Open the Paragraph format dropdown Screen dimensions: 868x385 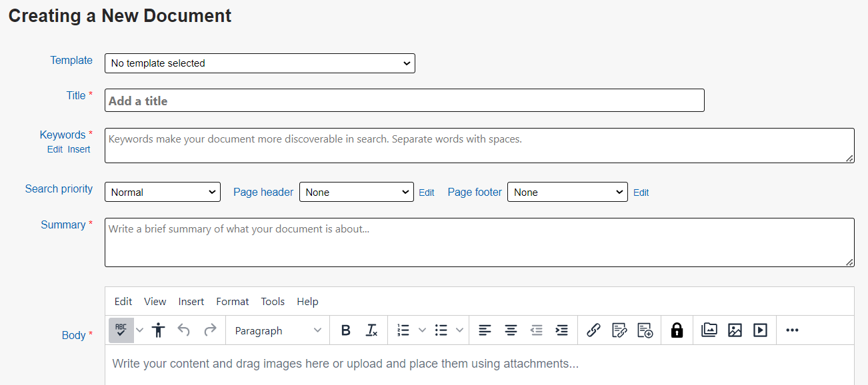click(x=278, y=330)
